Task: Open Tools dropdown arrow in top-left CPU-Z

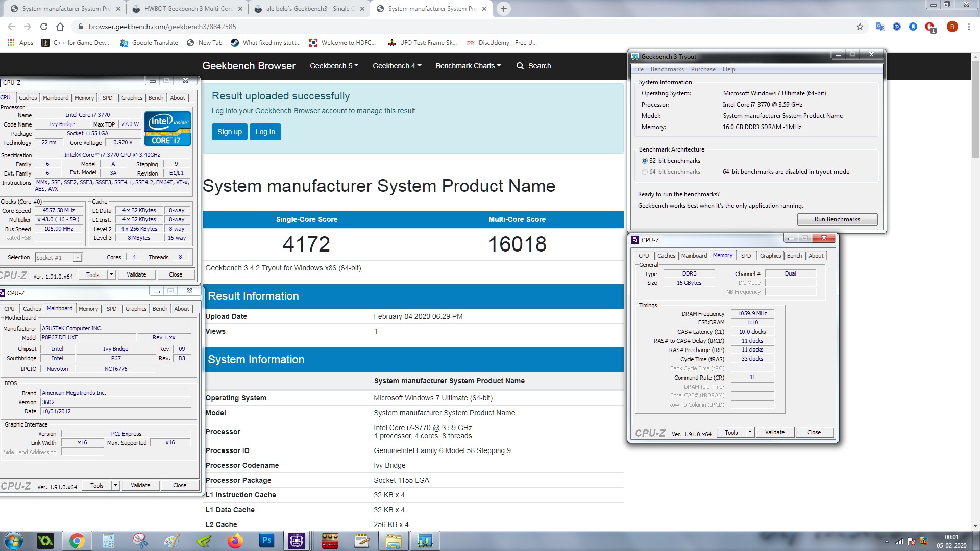Action: 111,274
